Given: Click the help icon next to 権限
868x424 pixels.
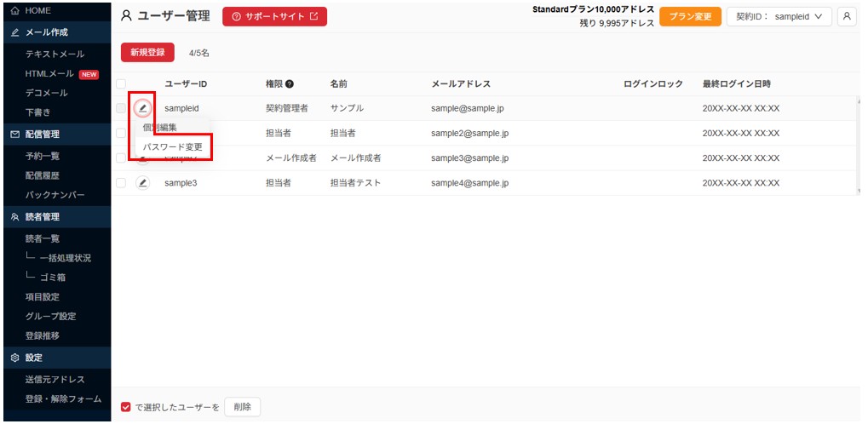Looking at the screenshot, I should tap(290, 84).
